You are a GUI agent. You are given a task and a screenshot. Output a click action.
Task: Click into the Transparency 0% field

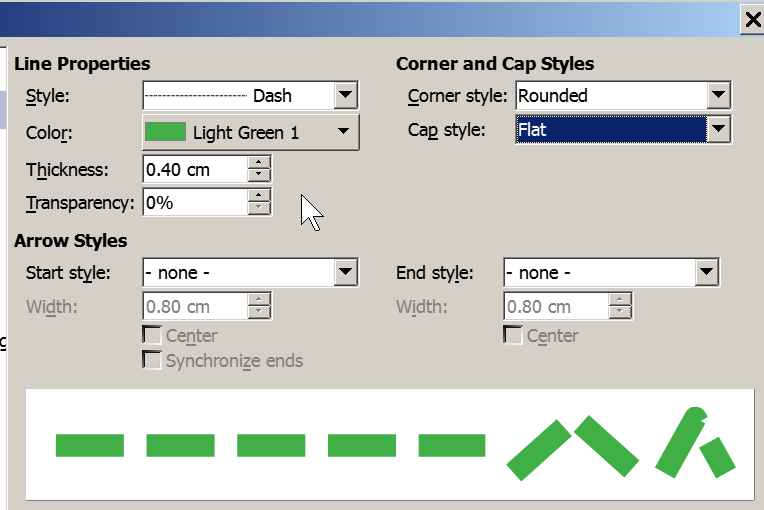tap(196, 203)
